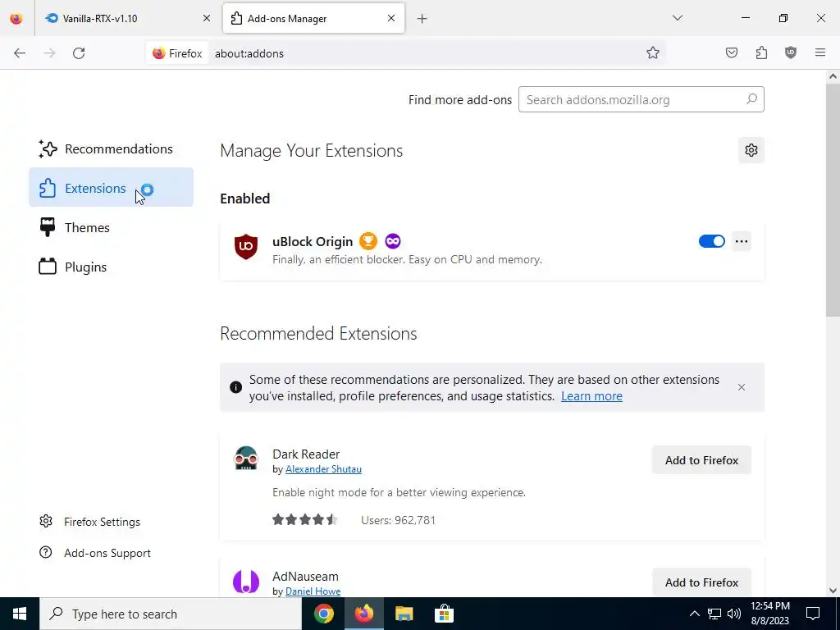The width and height of the screenshot is (840, 630).
Task: Open the Recommendations section
Action: (111, 149)
